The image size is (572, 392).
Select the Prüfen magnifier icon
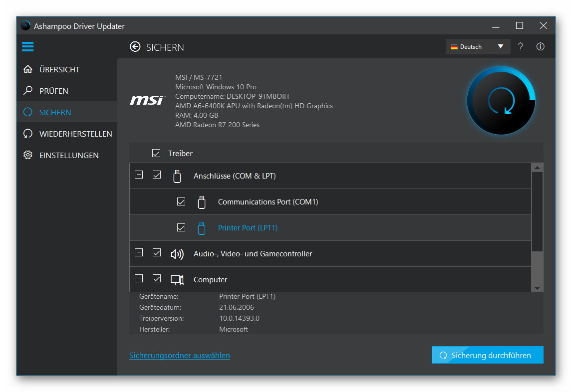pos(27,91)
